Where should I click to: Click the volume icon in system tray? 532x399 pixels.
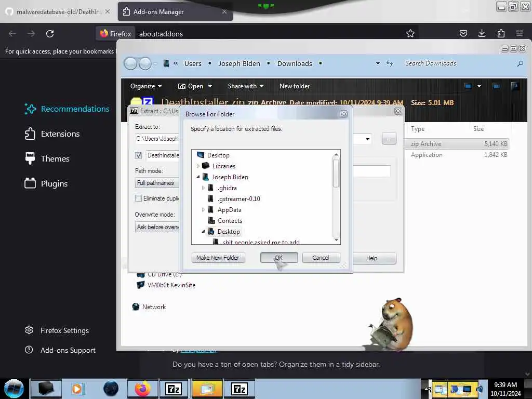pos(480,389)
